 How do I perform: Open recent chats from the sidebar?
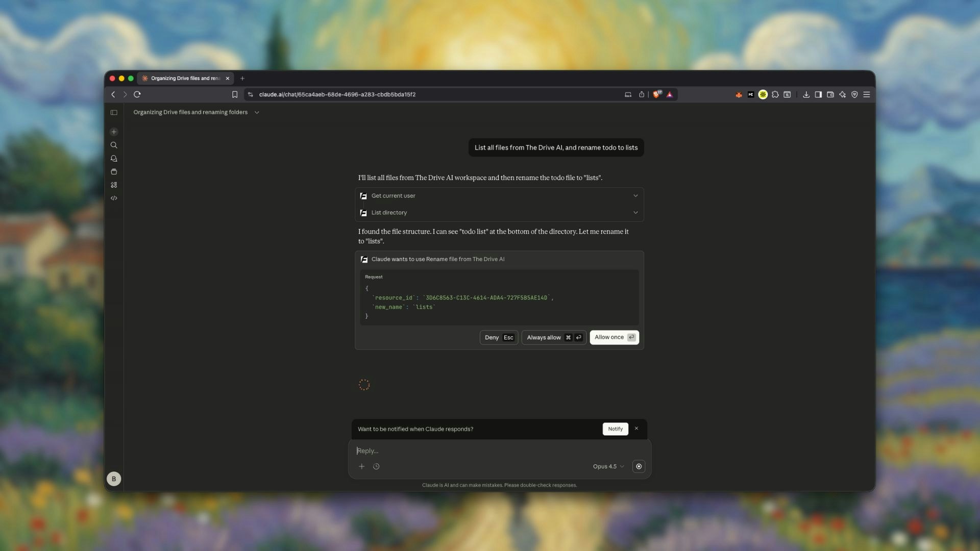pyautogui.click(x=114, y=158)
